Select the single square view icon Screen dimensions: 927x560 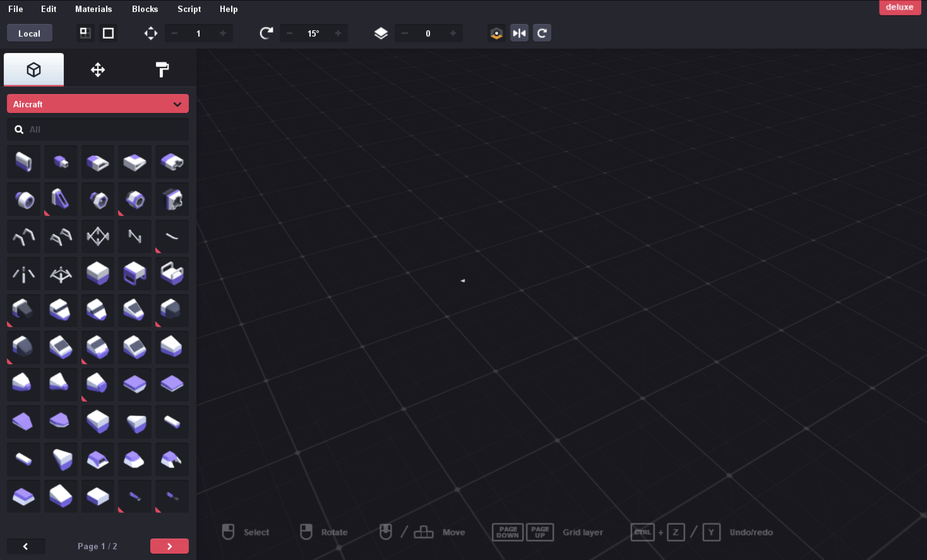click(x=108, y=33)
